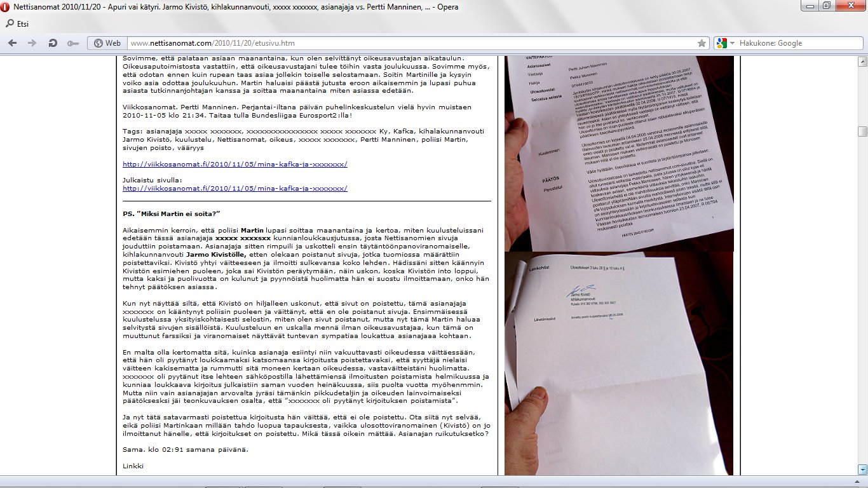Open the Web security badge in address bar
The width and height of the screenshot is (868, 488).
coord(107,43)
